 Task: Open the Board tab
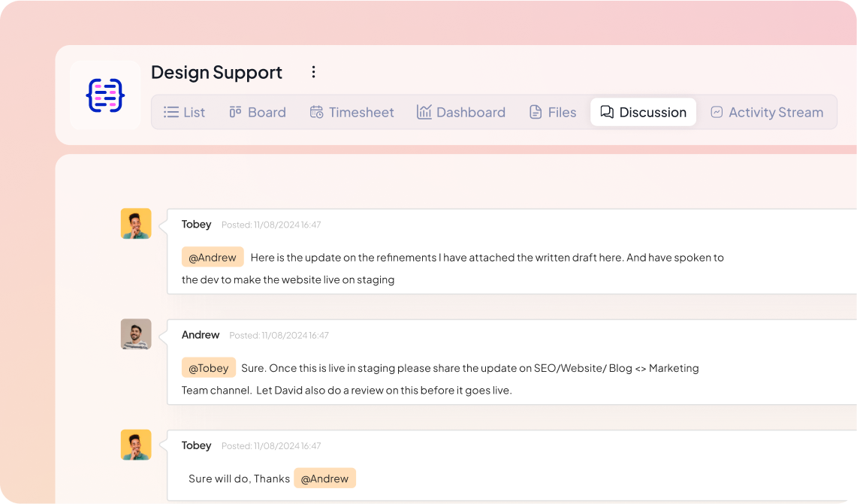[258, 112]
